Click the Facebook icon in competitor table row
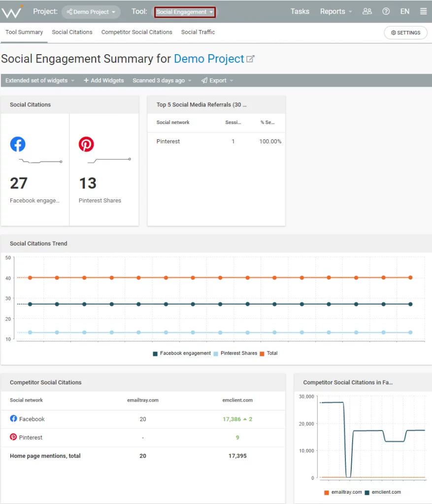This screenshot has width=432, height=504. 13,418
